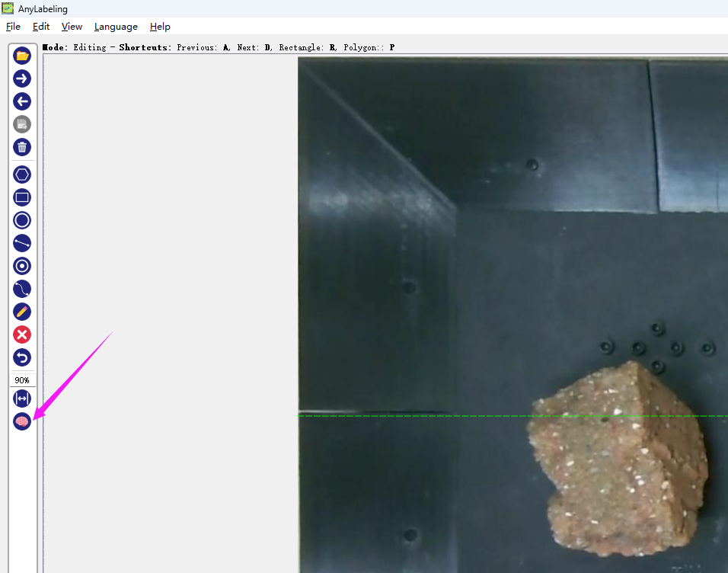Click the trash can delete icon
Image resolution: width=728 pixels, height=573 pixels.
pyautogui.click(x=22, y=147)
